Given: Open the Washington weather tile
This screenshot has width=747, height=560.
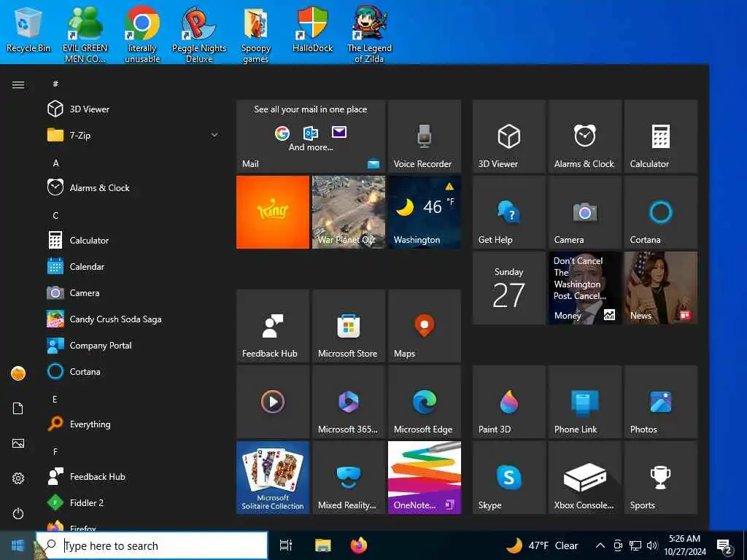Looking at the screenshot, I should 425,212.
